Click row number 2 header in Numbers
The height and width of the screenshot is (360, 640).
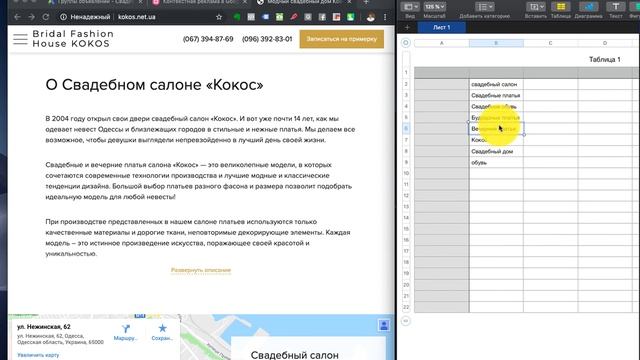(x=406, y=84)
